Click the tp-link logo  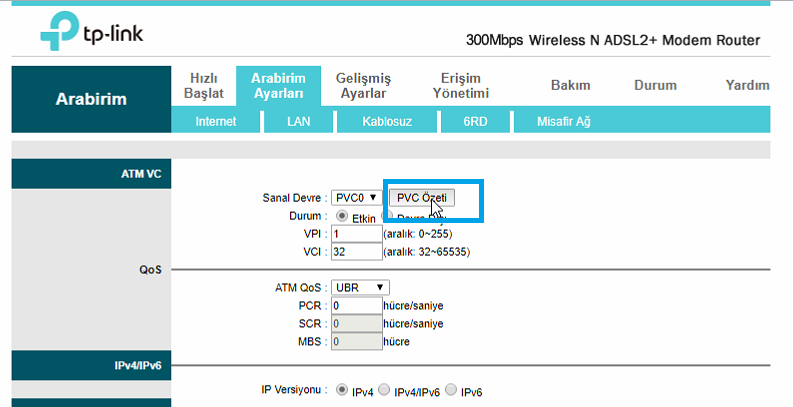coord(92,31)
